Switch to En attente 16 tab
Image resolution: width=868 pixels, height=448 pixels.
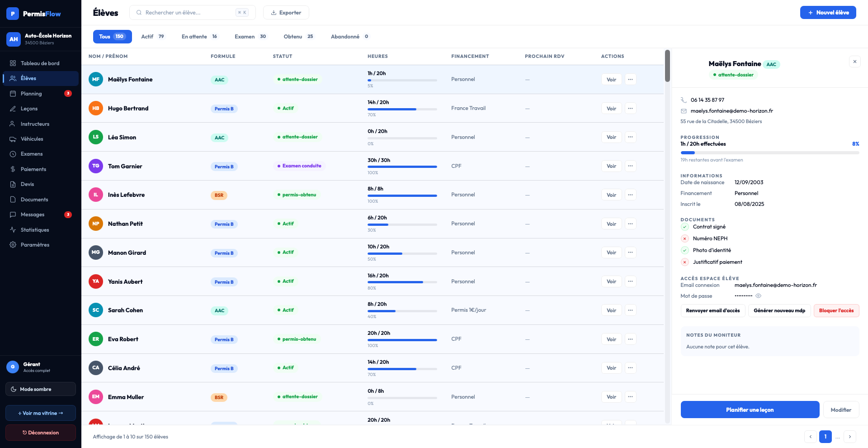click(199, 37)
